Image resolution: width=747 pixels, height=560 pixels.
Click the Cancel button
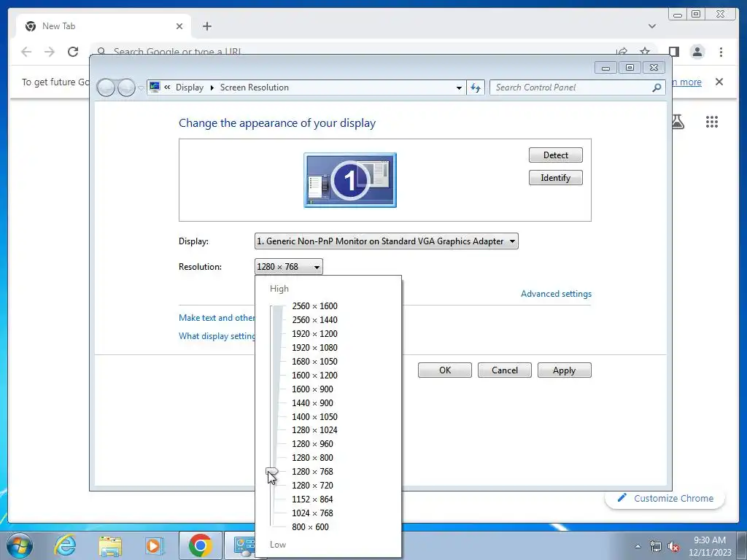(x=505, y=370)
